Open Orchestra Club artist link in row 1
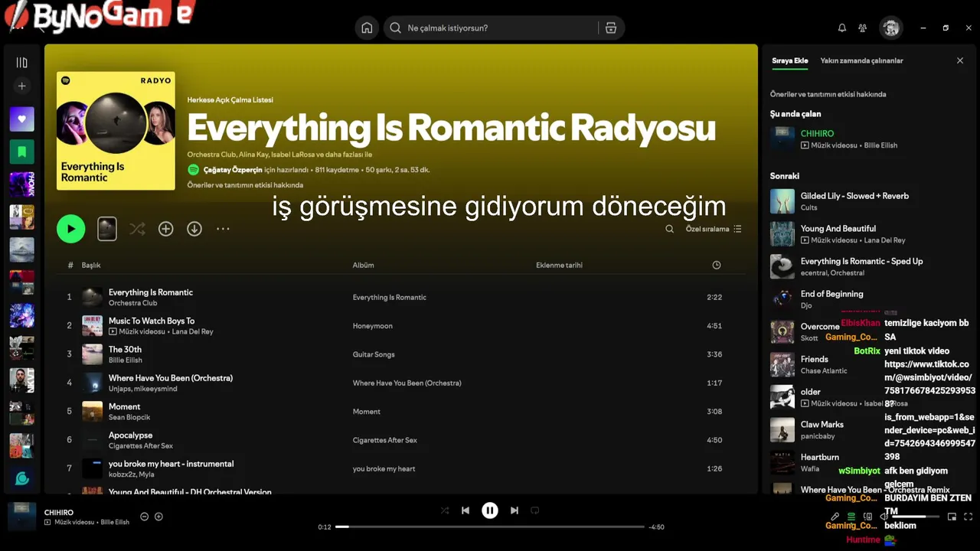980x551 pixels. click(132, 303)
